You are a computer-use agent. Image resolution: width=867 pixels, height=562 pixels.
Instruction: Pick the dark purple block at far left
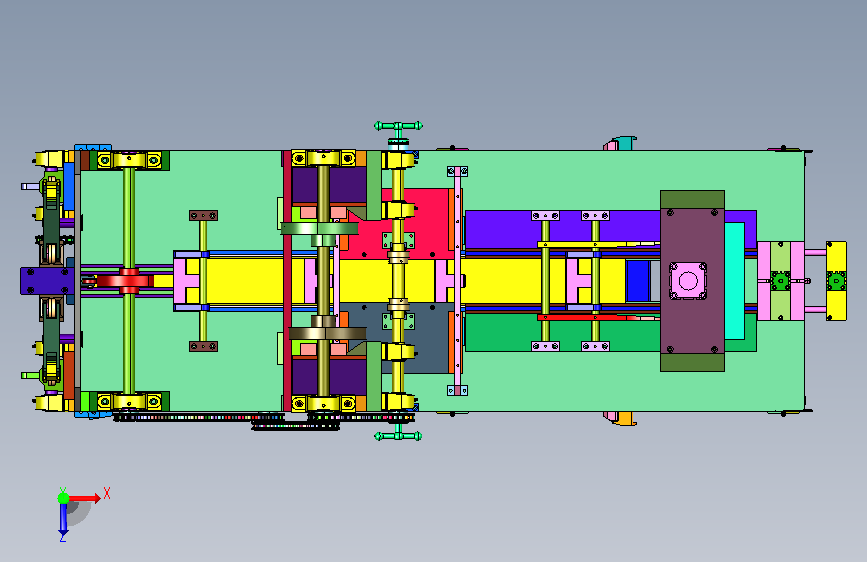47,281
